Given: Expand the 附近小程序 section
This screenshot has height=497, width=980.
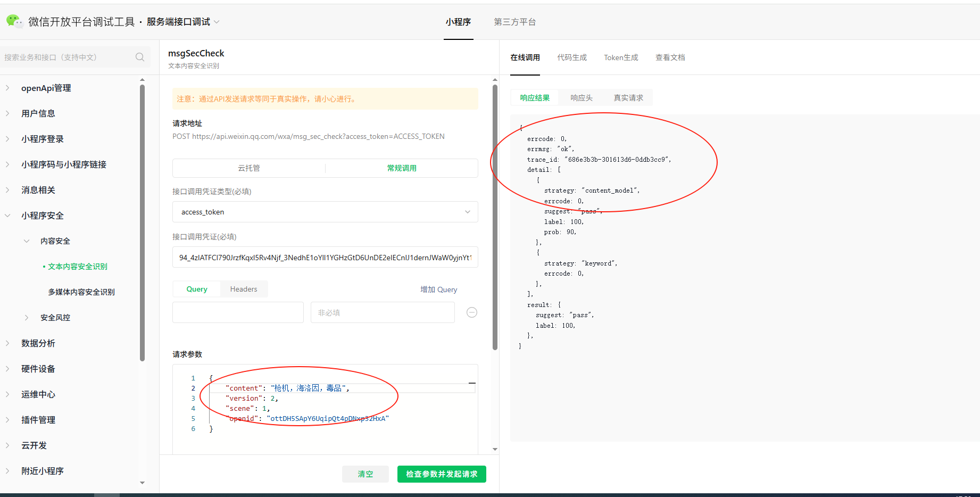Looking at the screenshot, I should (x=7, y=471).
